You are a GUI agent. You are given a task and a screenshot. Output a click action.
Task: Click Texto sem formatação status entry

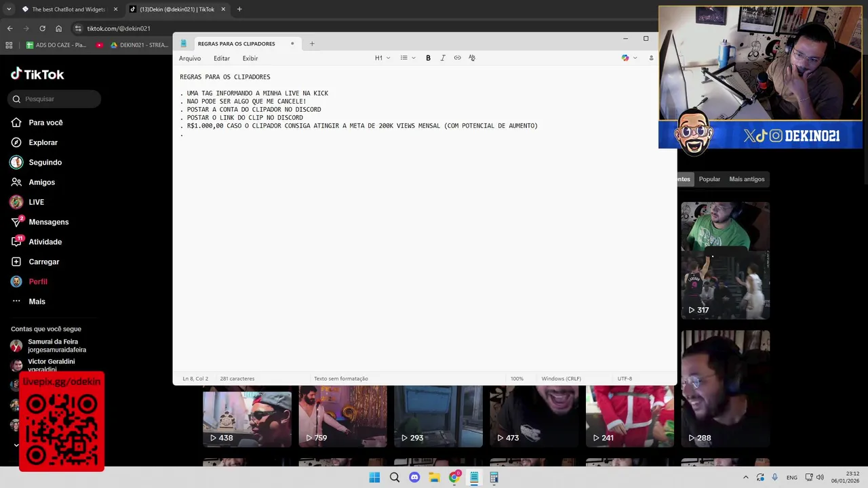coord(340,379)
